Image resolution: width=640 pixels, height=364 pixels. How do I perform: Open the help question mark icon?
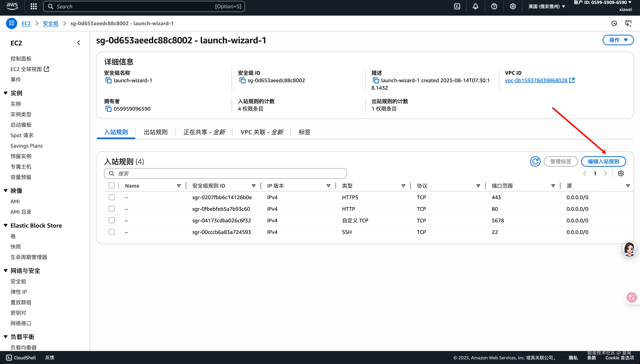tap(494, 7)
